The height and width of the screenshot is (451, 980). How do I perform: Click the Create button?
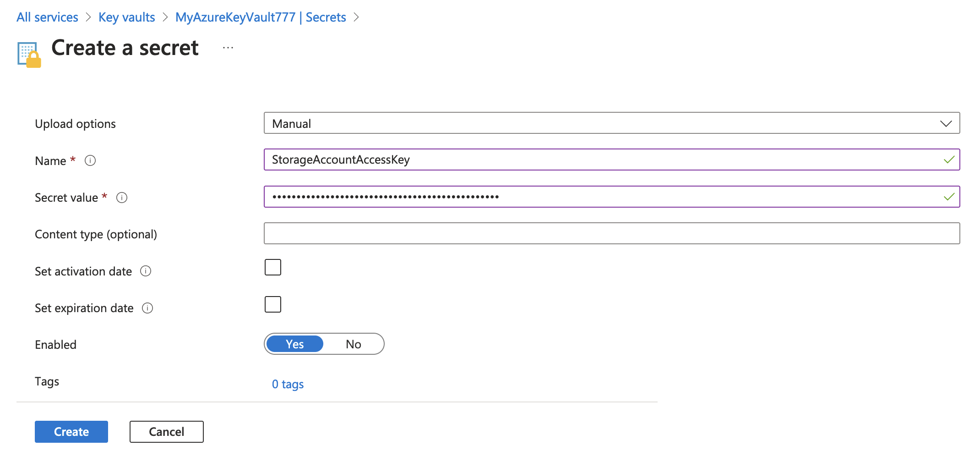tap(71, 432)
